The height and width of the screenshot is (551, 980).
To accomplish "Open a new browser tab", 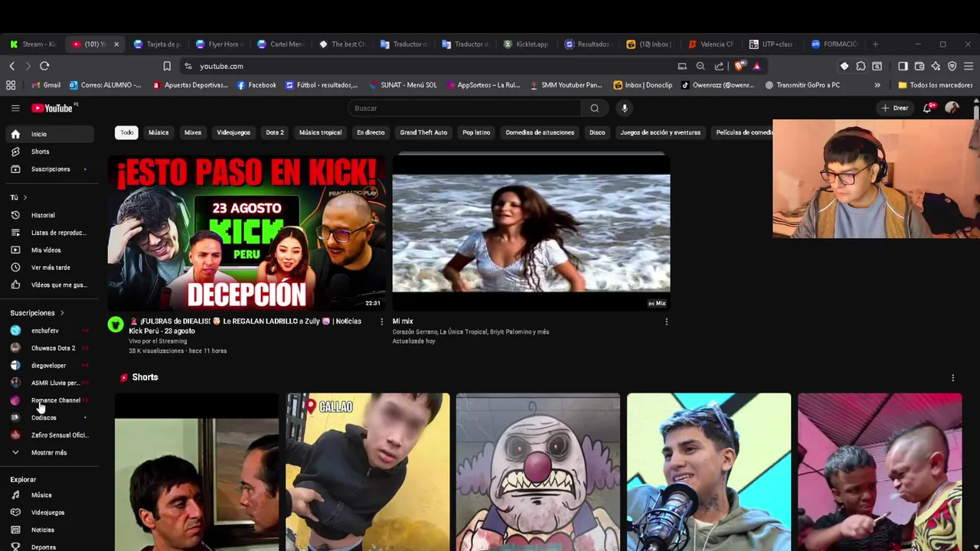I will [875, 44].
